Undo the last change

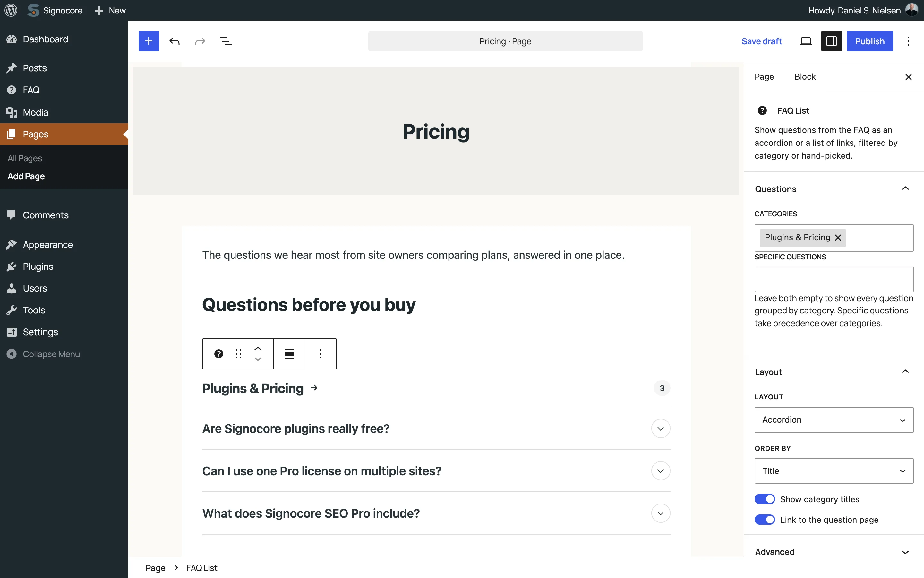tap(175, 41)
